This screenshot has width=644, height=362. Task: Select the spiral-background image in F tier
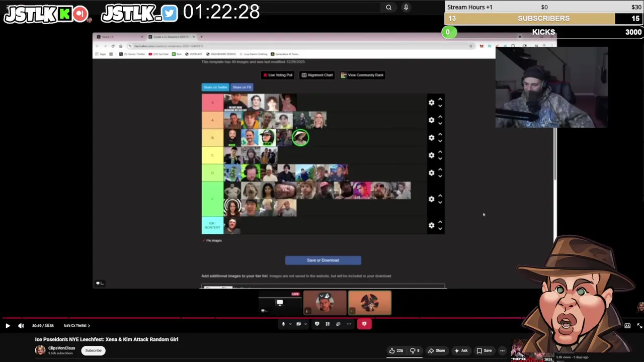pos(232,208)
